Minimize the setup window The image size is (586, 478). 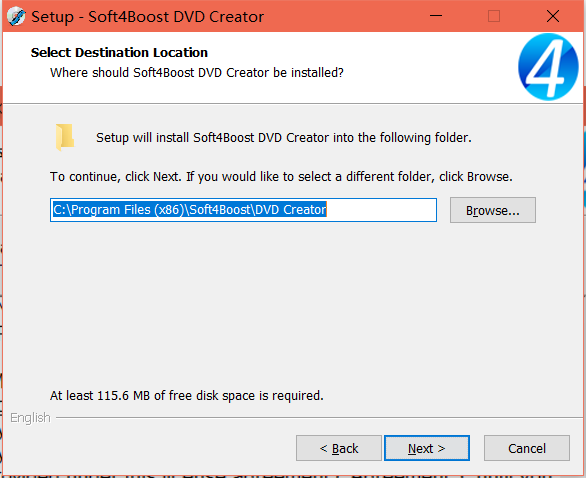tap(436, 16)
